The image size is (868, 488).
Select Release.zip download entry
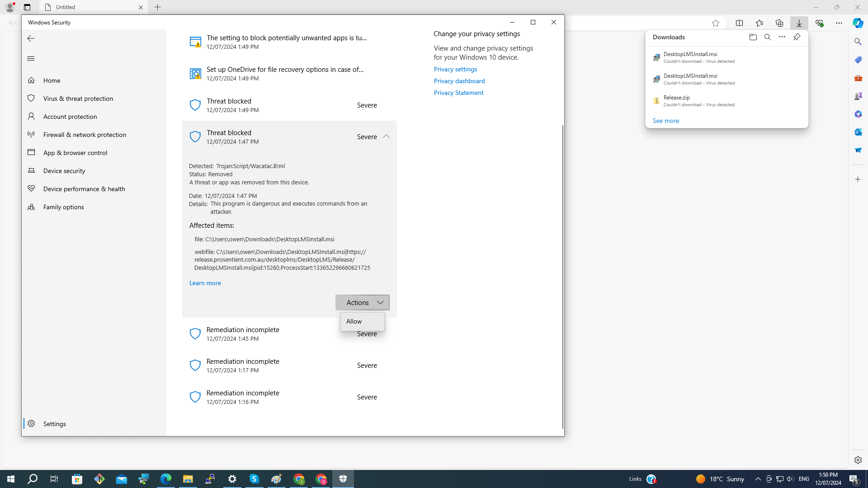pos(727,101)
